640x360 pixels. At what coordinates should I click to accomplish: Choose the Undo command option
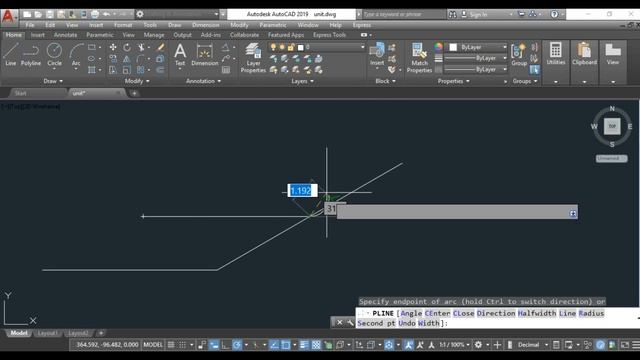pos(407,323)
